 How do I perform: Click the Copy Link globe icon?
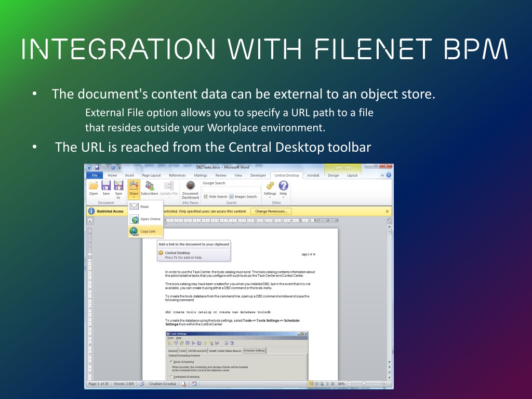(134, 231)
